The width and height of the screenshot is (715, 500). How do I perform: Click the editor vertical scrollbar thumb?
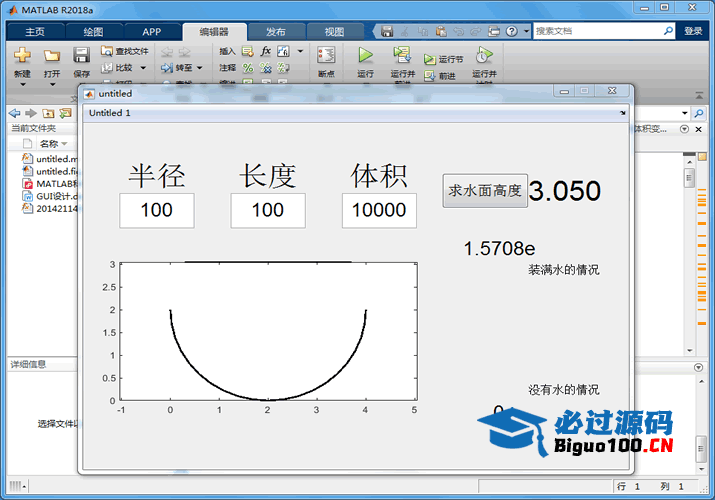pos(689,177)
